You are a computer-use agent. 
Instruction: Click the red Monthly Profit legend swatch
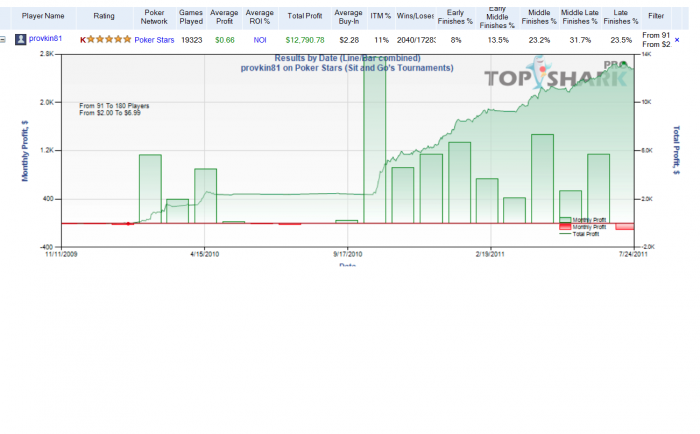click(x=565, y=227)
